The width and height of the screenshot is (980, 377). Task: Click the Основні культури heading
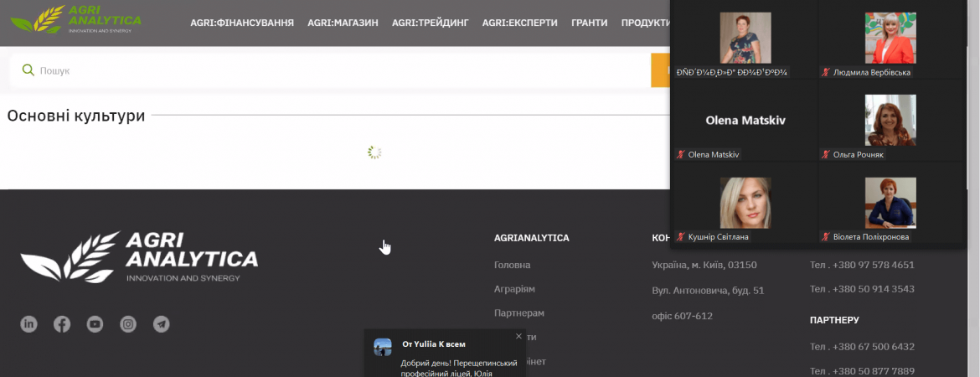tap(75, 116)
